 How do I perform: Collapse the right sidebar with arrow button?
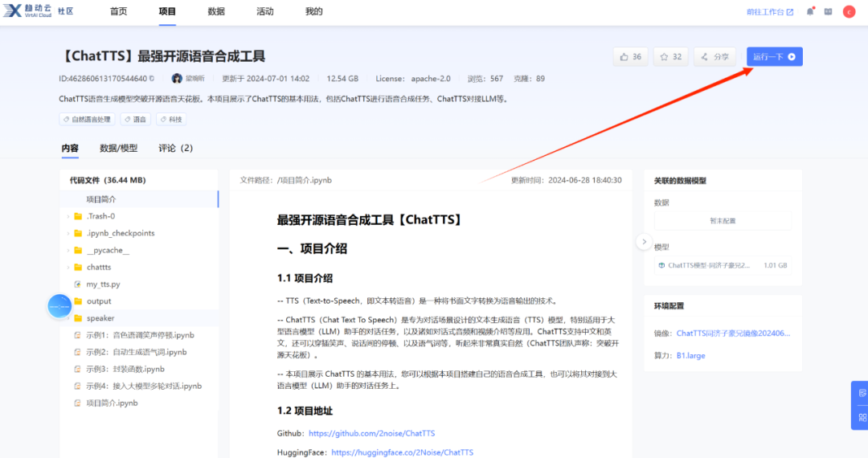click(x=644, y=242)
